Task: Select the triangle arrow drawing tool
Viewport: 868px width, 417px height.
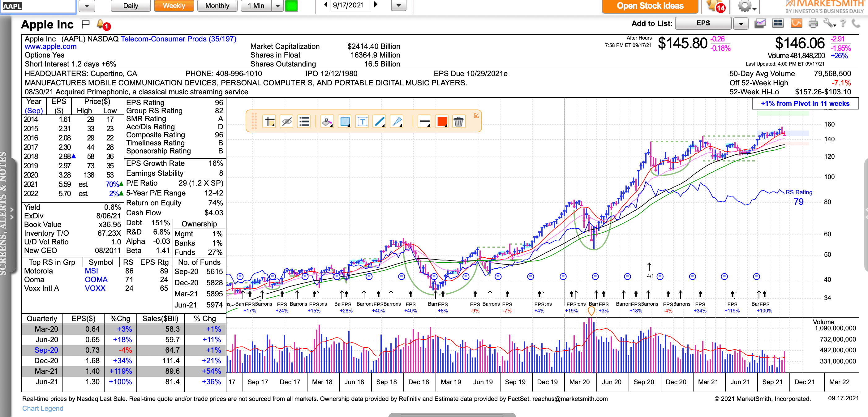Action: [x=397, y=121]
